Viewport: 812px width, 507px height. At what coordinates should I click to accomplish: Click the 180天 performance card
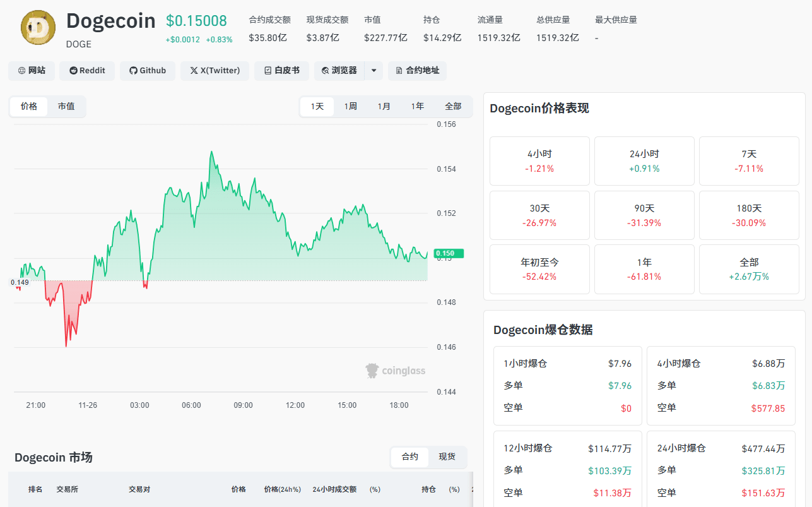click(x=749, y=215)
